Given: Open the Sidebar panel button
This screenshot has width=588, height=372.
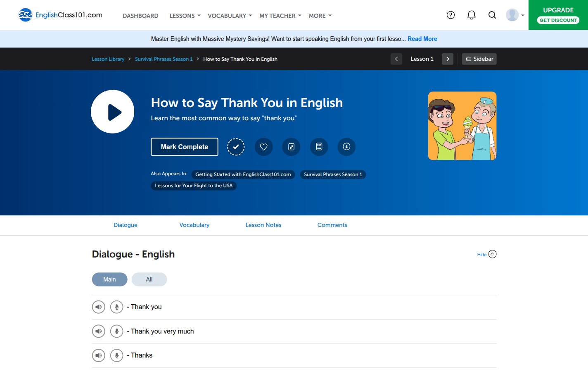Looking at the screenshot, I should [479, 59].
